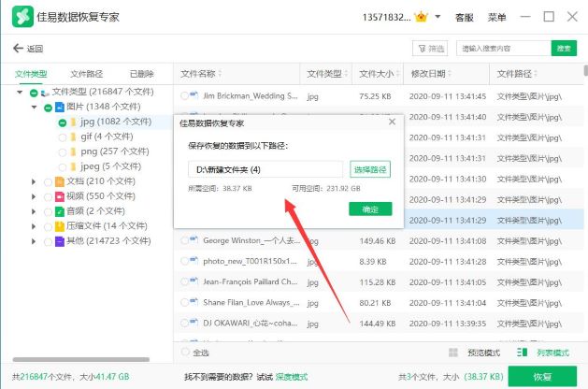The width and height of the screenshot is (588, 389).
Task: Click the 其他 category icon
Action: (59, 241)
